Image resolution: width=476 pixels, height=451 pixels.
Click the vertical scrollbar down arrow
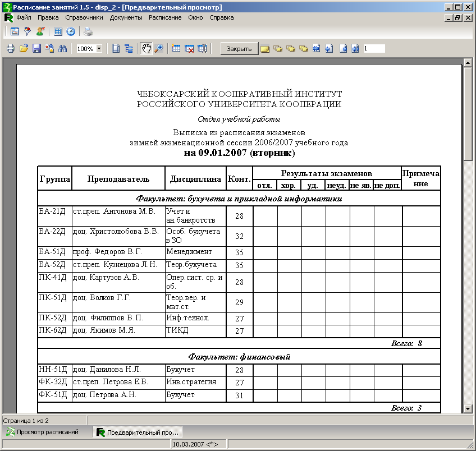[x=468, y=408]
